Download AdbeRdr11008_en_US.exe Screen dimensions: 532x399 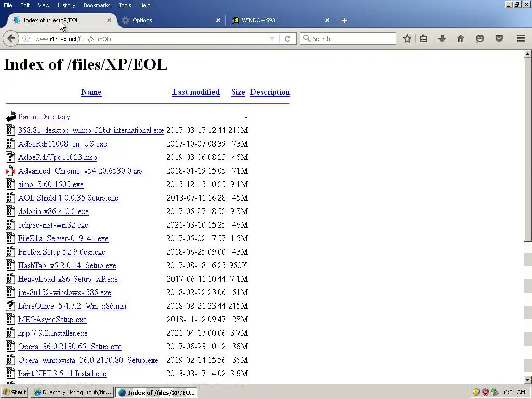tap(62, 144)
